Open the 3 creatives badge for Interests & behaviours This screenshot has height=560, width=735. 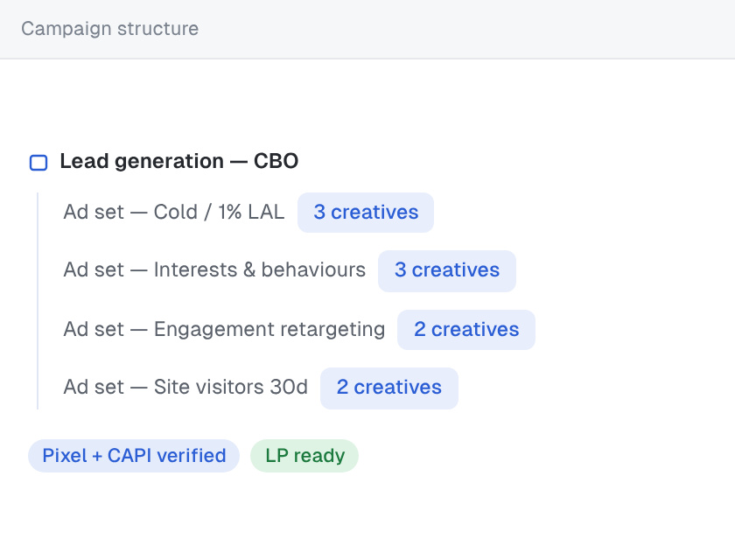pos(447,270)
